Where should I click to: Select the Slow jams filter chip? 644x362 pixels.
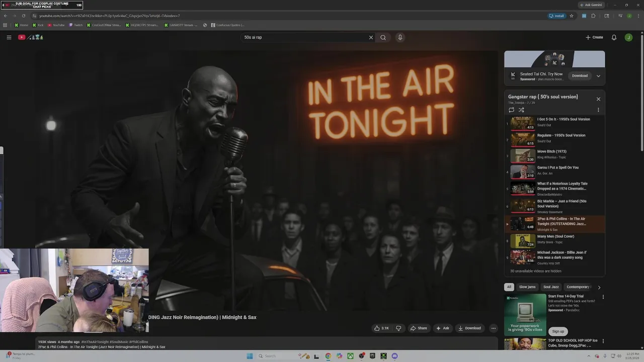pos(527,287)
